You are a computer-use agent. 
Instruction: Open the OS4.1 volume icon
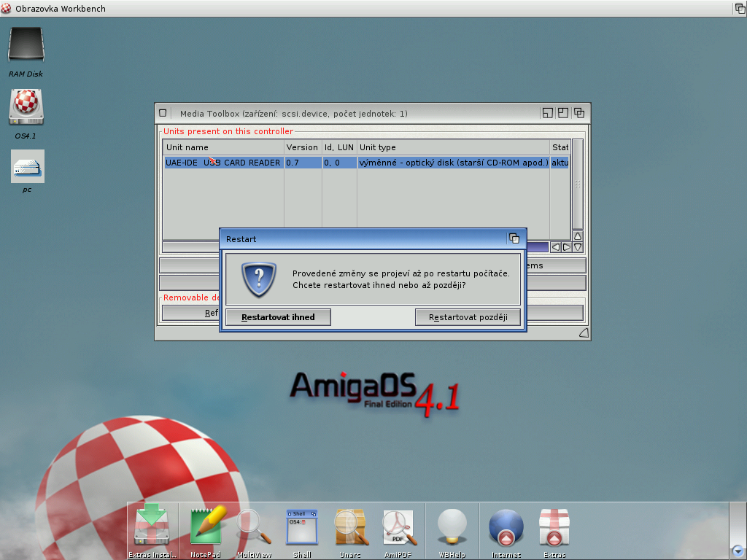[26, 108]
